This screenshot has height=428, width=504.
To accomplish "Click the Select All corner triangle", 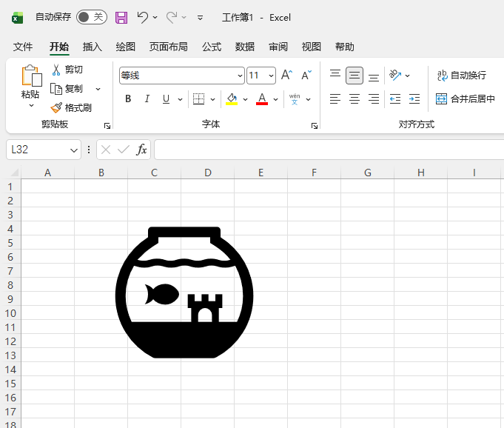I will [x=14, y=173].
